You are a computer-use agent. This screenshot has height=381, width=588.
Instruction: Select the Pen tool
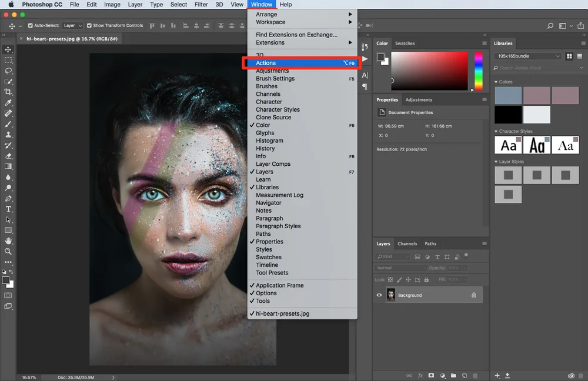[x=8, y=198]
